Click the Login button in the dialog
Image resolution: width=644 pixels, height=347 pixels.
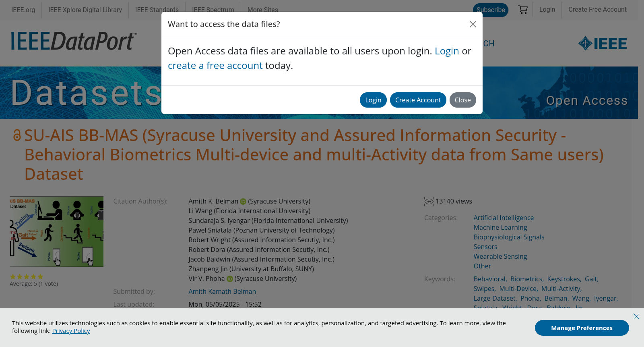pos(373,100)
